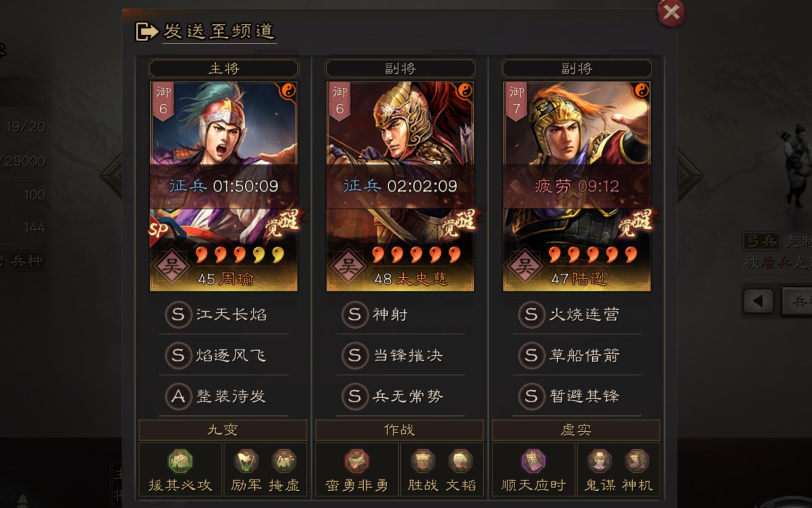Viewport: 812px width, 508px height.
Task: Select the 鬼谋 tactic icon
Action: (x=599, y=461)
